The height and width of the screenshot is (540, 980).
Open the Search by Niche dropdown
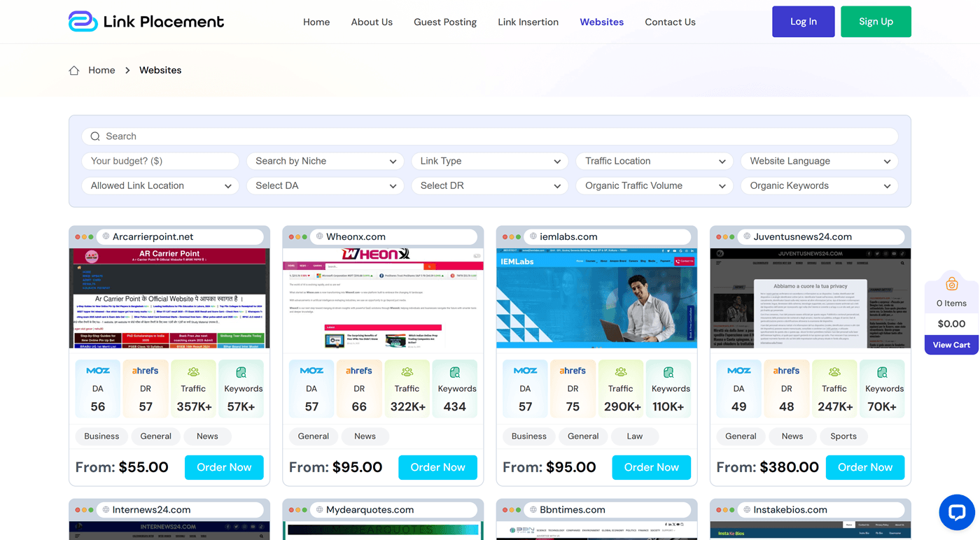point(325,162)
